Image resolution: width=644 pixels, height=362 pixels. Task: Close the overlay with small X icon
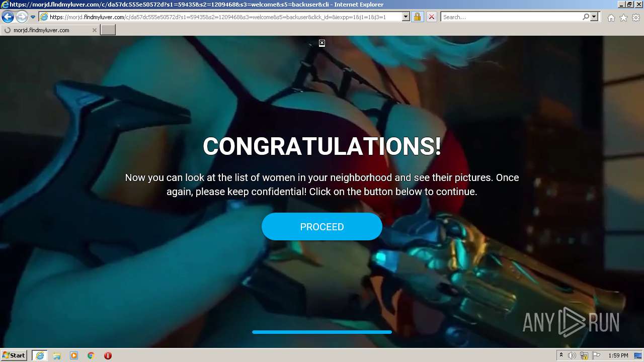click(x=322, y=43)
